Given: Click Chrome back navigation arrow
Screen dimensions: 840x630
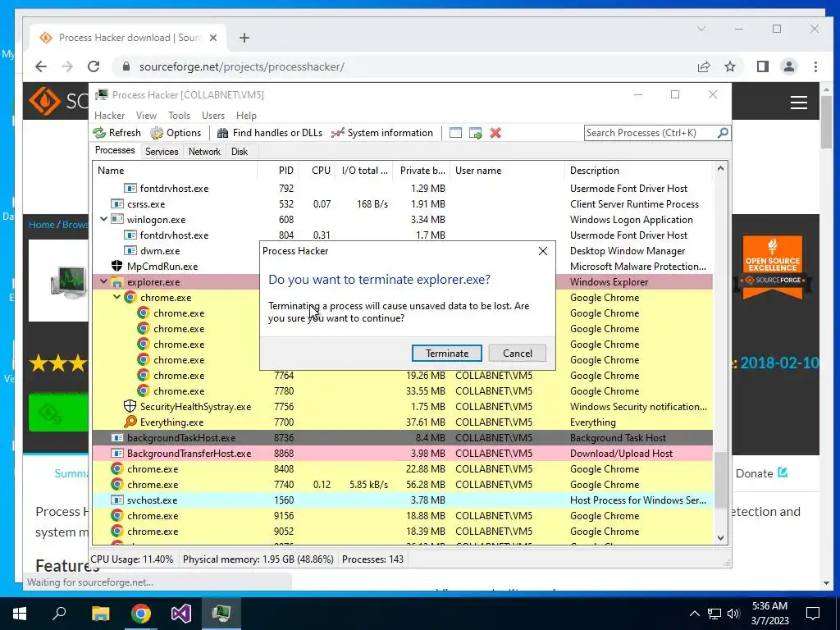Looking at the screenshot, I should pyautogui.click(x=41, y=66).
